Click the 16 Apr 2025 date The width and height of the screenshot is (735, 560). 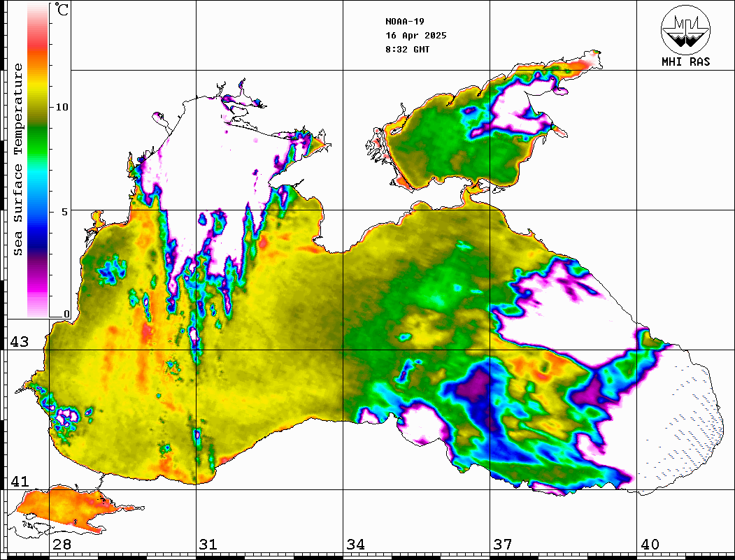coord(415,36)
